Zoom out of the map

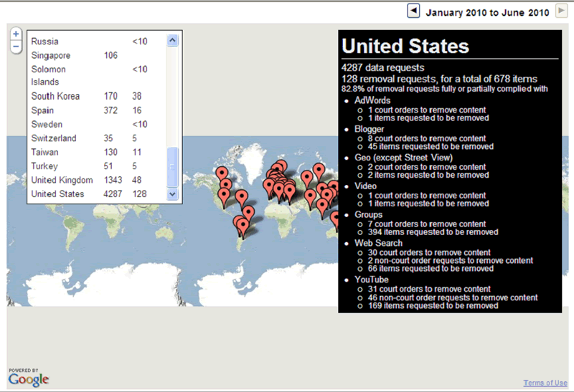[16, 47]
